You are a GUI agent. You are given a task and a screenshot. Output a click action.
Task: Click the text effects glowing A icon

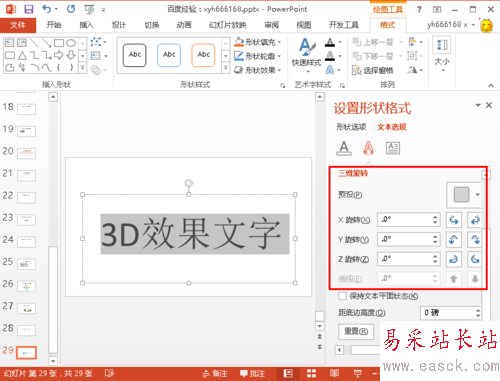330,70
